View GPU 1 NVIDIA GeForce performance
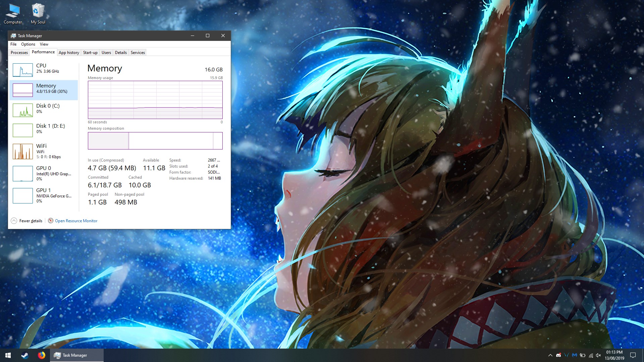The height and width of the screenshot is (362, 644). click(44, 195)
